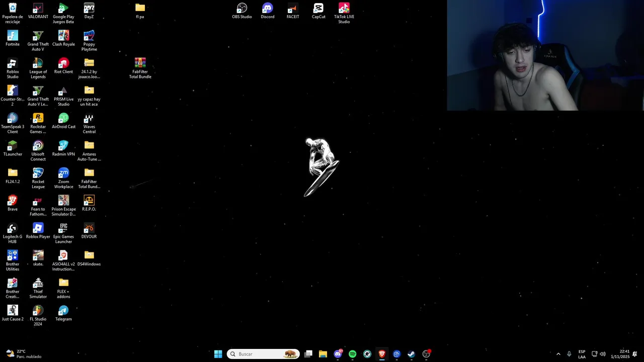
Task: Open the weather widget showing 22°C
Action: tap(23, 354)
